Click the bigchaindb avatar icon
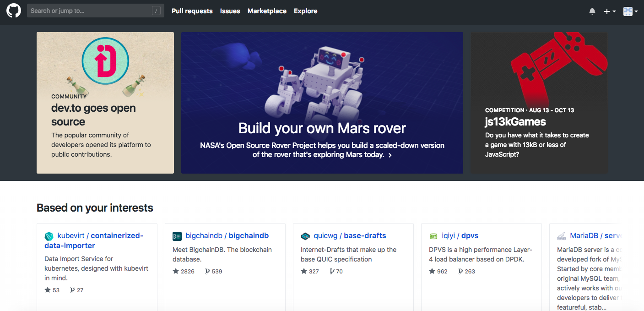 (x=177, y=236)
